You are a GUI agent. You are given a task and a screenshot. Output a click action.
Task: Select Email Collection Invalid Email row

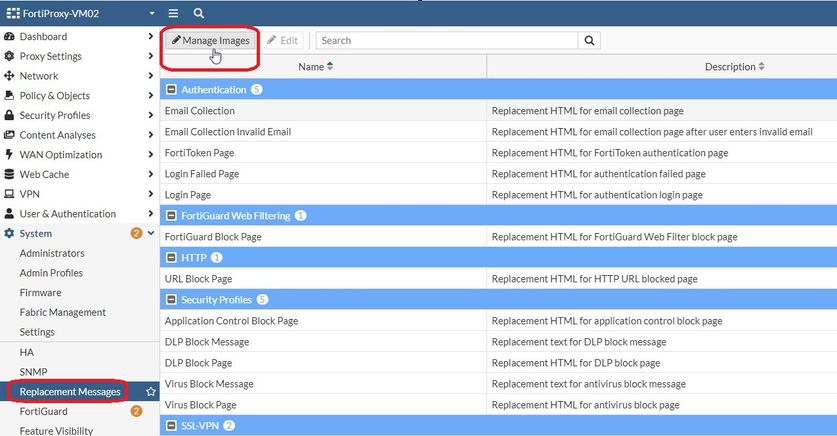tap(499, 131)
